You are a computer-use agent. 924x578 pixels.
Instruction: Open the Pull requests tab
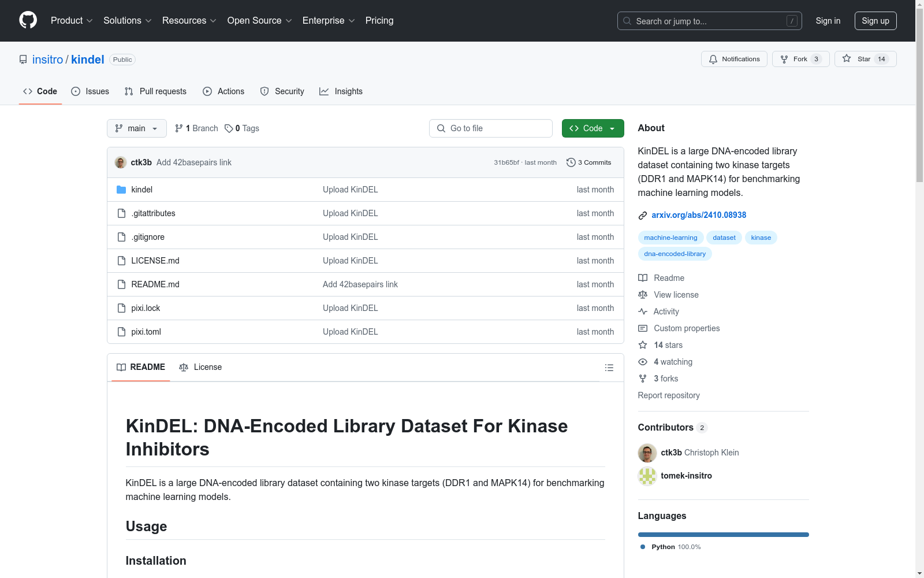155,91
